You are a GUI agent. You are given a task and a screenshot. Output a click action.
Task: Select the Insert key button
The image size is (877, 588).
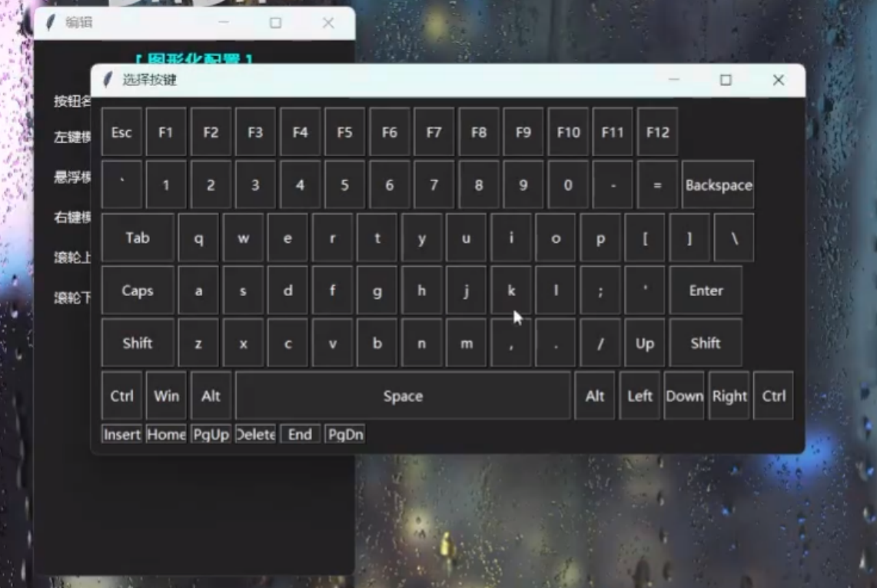(x=121, y=434)
